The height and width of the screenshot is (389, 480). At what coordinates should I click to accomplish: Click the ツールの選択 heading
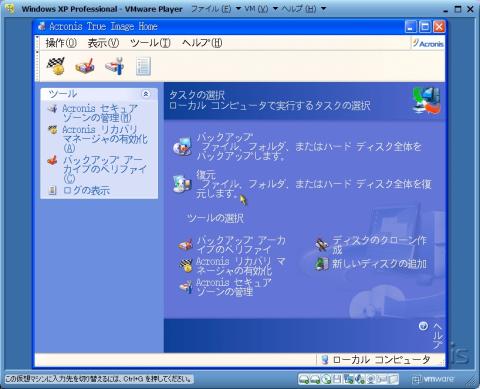[x=215, y=219]
